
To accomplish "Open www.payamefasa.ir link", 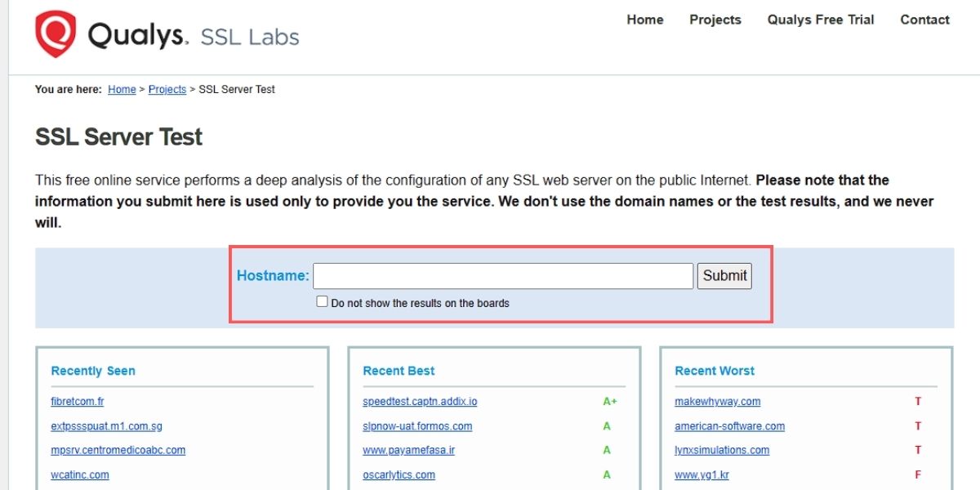I will click(409, 450).
